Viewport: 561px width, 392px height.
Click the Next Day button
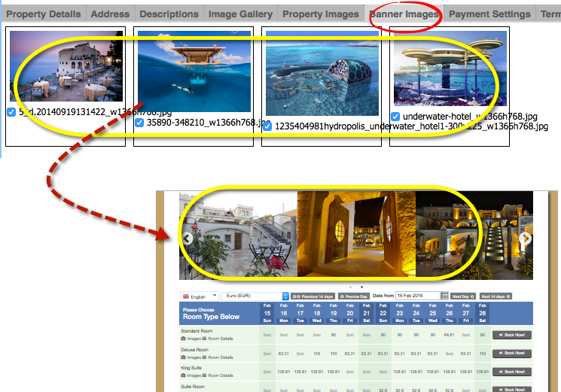tap(464, 296)
